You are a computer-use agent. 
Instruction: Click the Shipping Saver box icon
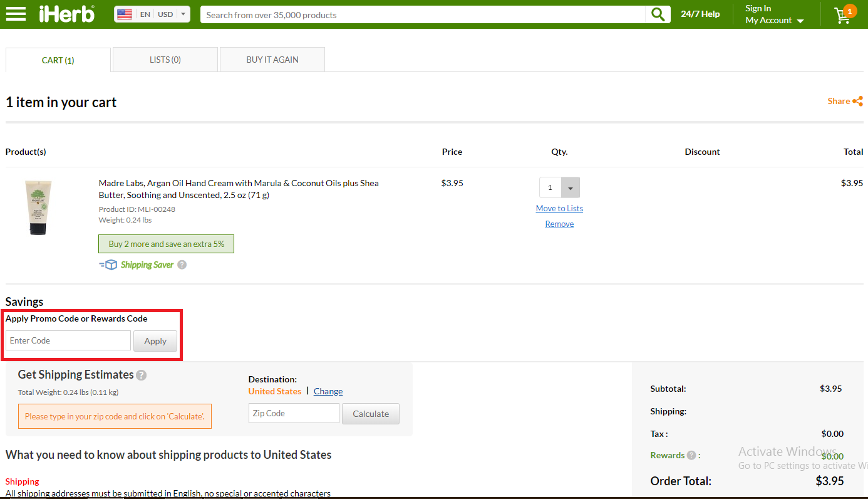pyautogui.click(x=108, y=265)
